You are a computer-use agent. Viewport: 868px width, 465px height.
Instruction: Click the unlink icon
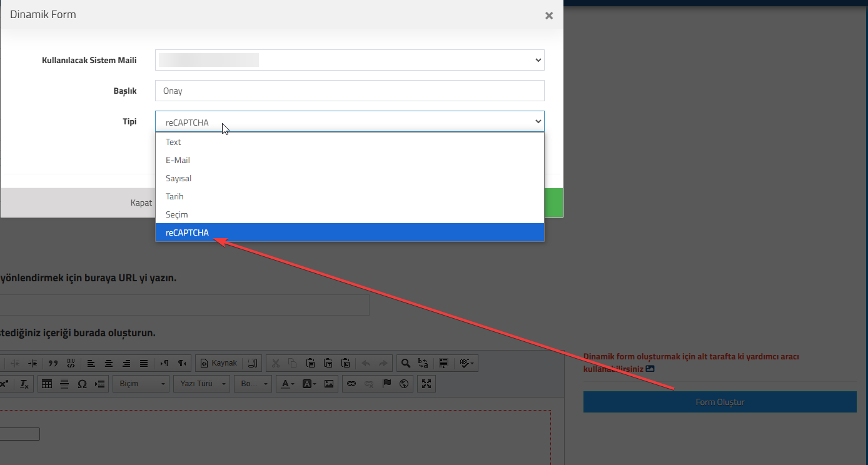(369, 384)
